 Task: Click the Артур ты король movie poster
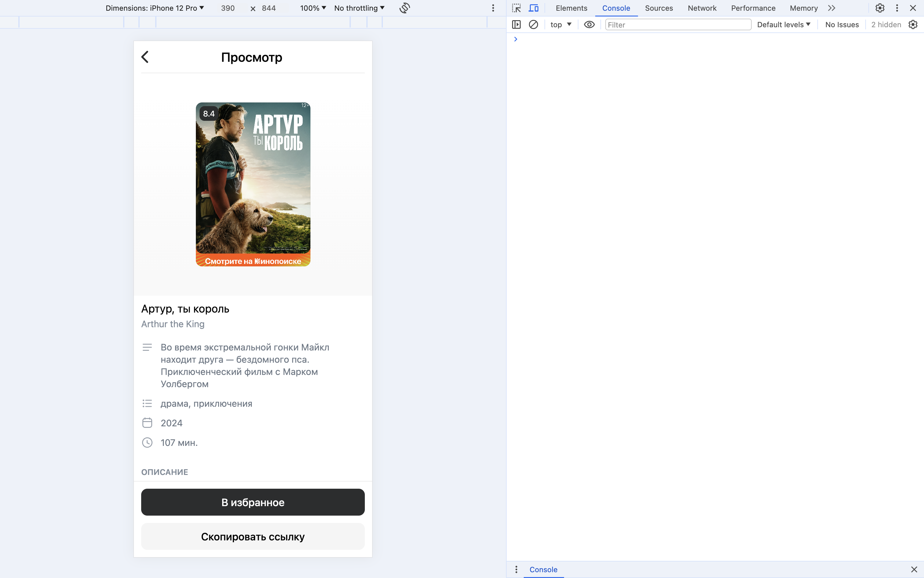click(x=253, y=184)
